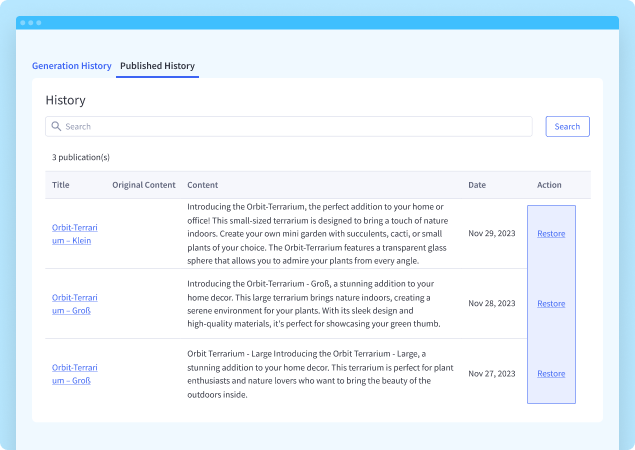Click the Content column header

coord(202,185)
